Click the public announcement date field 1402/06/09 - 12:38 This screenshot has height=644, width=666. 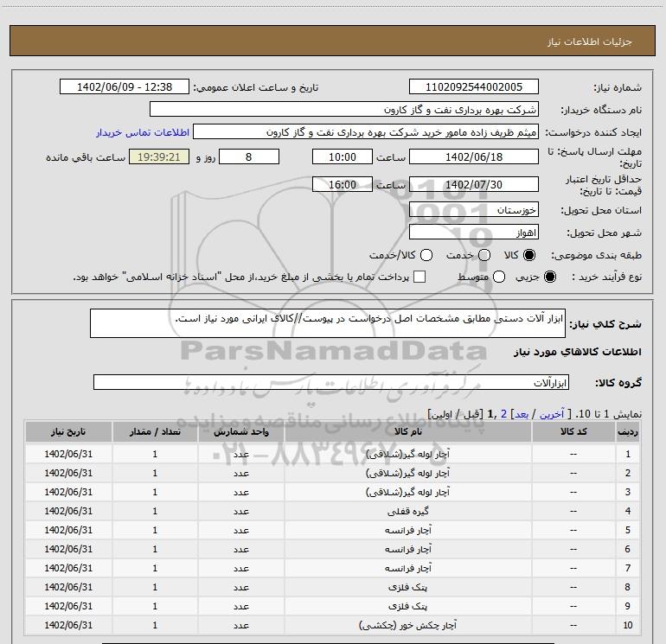(125, 87)
